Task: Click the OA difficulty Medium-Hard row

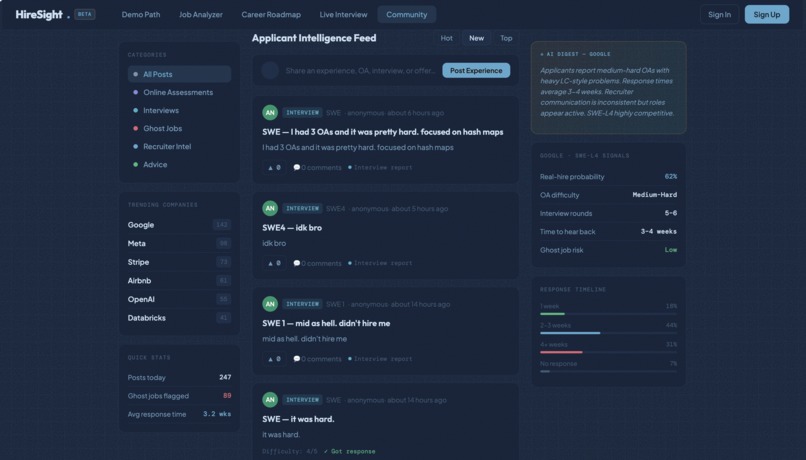Action: tap(608, 195)
